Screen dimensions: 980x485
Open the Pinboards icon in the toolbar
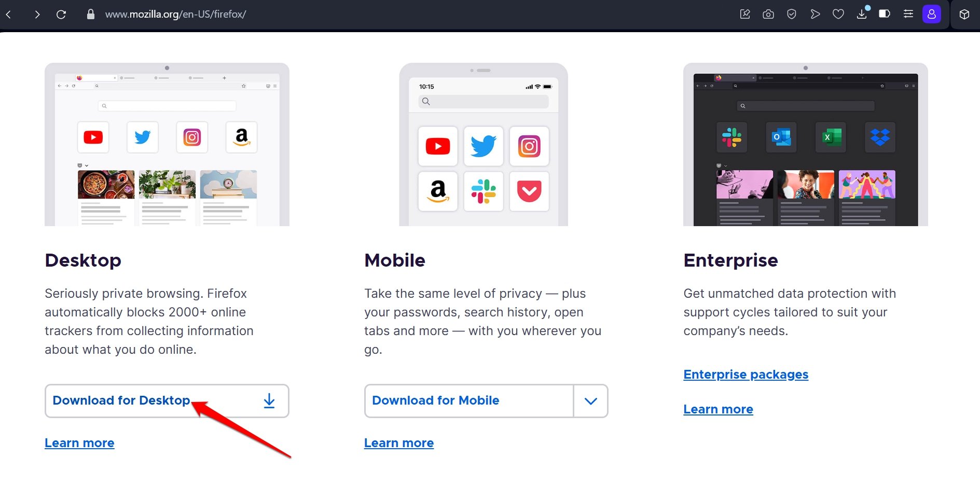tap(745, 15)
